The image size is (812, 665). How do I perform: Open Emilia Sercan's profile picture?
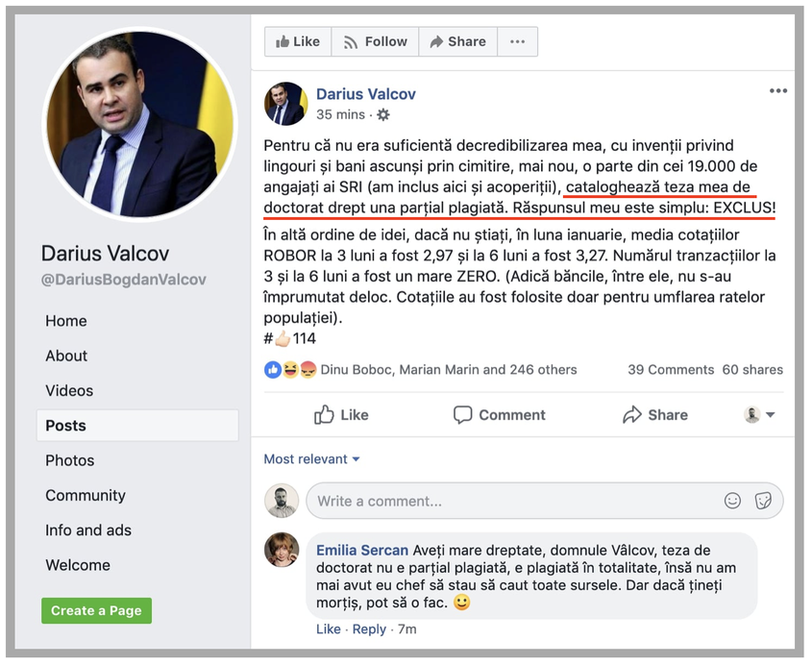tap(283, 551)
